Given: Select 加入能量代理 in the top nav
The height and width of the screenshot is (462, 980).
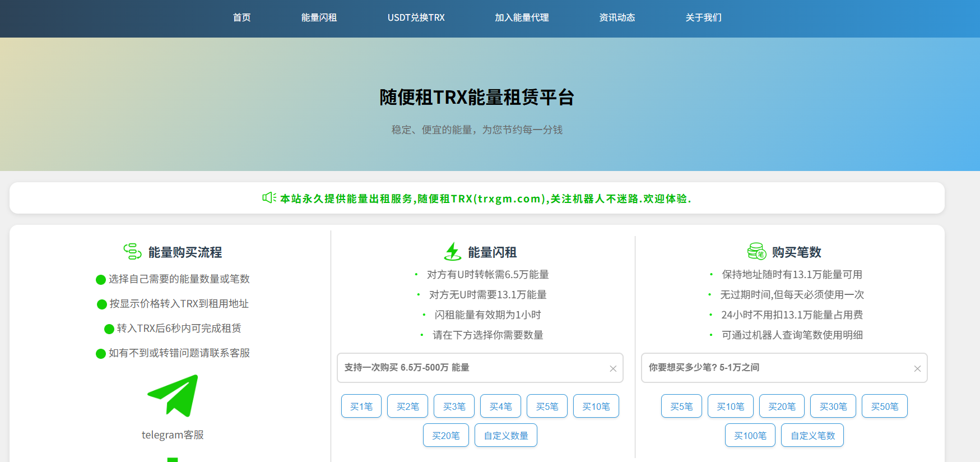Looking at the screenshot, I should (x=522, y=17).
